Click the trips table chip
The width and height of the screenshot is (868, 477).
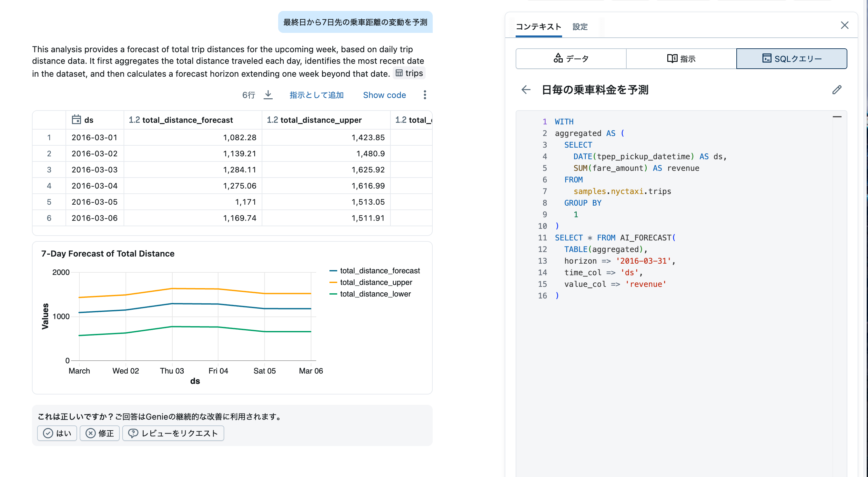click(x=409, y=73)
